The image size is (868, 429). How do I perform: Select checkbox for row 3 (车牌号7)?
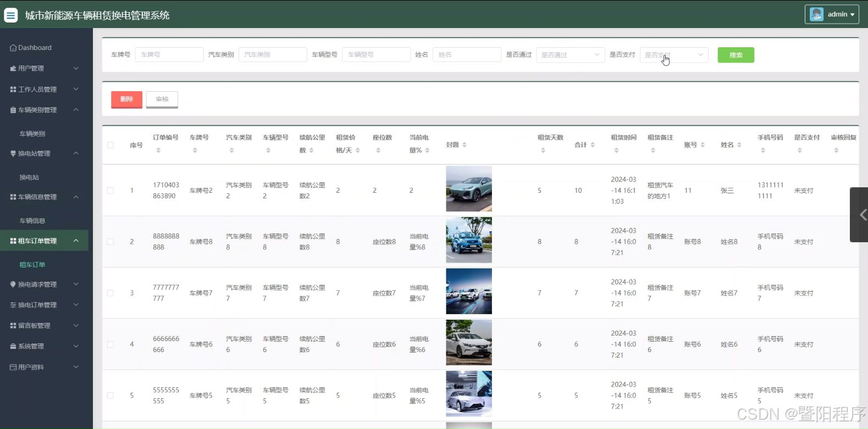pyautogui.click(x=110, y=293)
